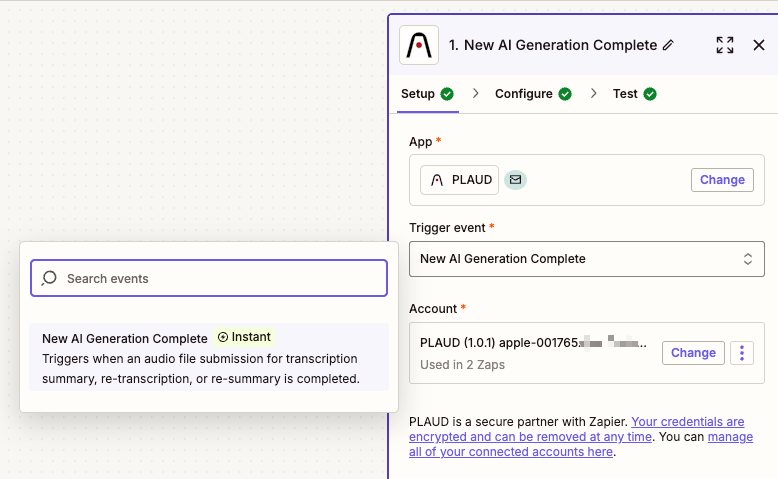Click the envelope badge next to PLAUD

point(516,180)
